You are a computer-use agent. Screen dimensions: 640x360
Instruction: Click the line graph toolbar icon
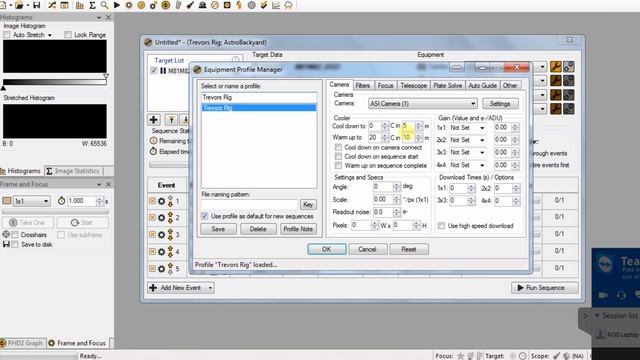click(276, 5)
